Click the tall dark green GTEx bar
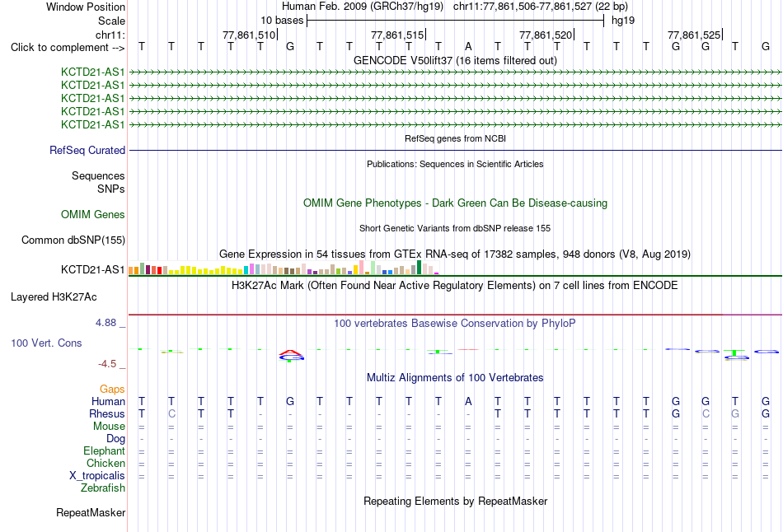The height and width of the screenshot is (532, 783). point(419,268)
